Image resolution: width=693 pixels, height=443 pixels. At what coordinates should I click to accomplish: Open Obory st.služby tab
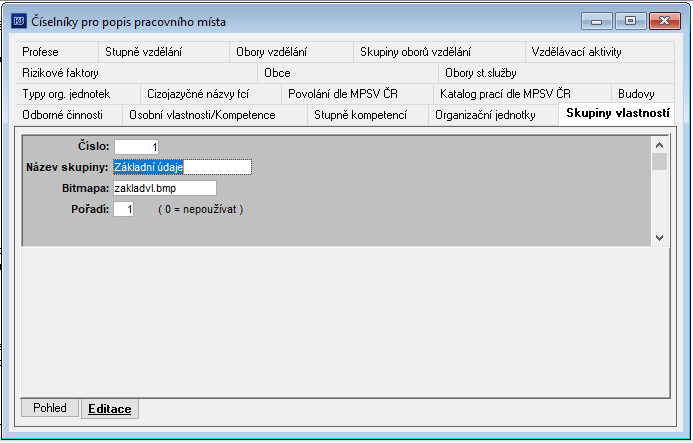pos(556,73)
